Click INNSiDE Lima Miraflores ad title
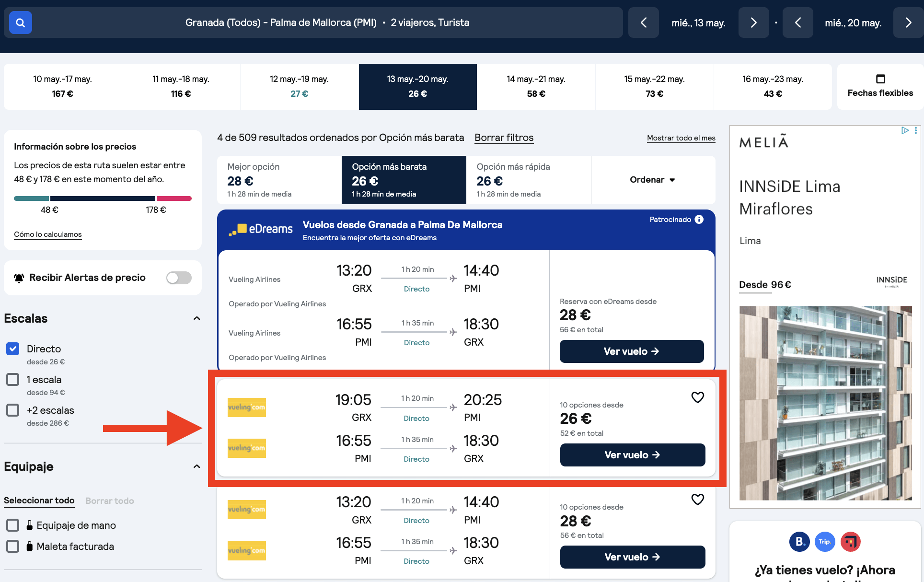The height and width of the screenshot is (582, 924). point(790,198)
